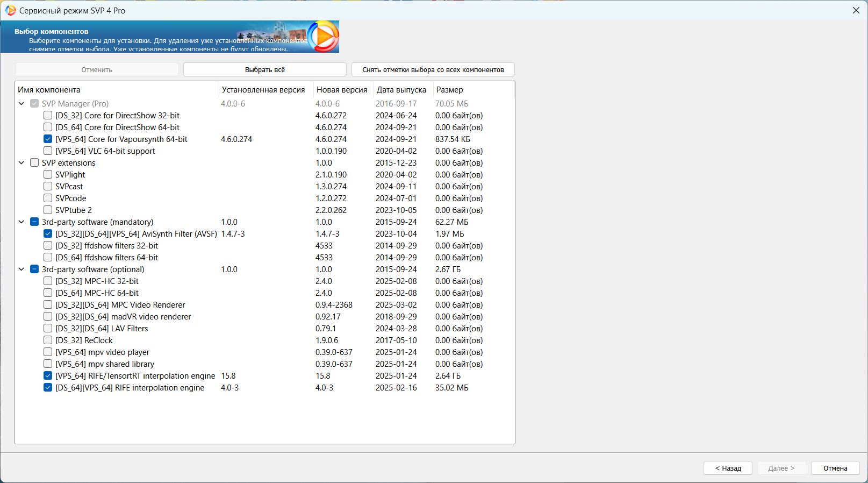Image resolution: width=868 pixels, height=483 pixels.
Task: Check madVR video renderer checkbox
Action: pos(48,316)
